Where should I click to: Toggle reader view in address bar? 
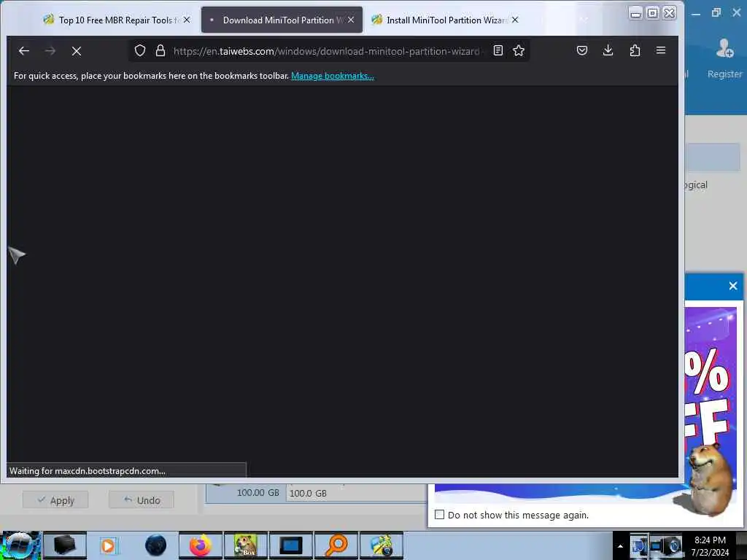[x=498, y=50]
